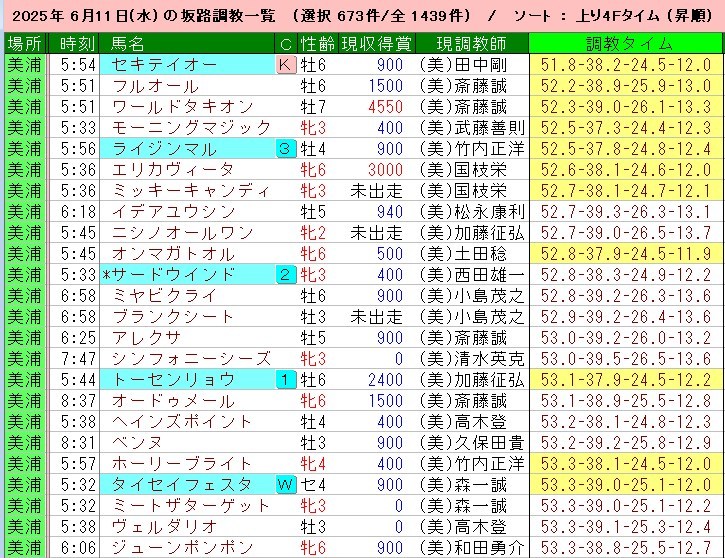
Task: Select horse name ミートザターゲット
Action: (x=190, y=506)
